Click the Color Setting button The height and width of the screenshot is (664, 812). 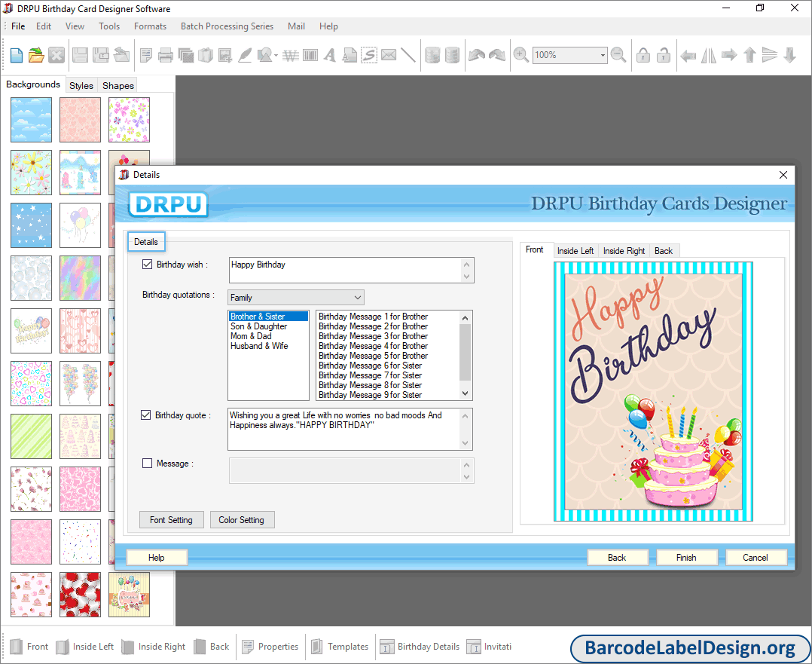pos(241,520)
